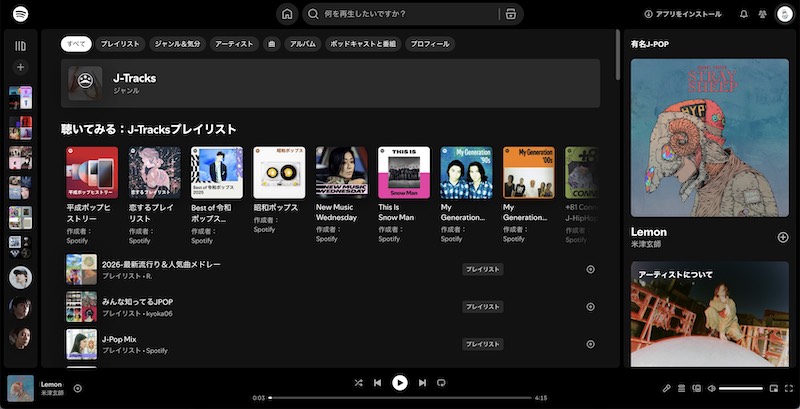
Task: Open J-Pop Mix playlist row
Action: pos(330,344)
